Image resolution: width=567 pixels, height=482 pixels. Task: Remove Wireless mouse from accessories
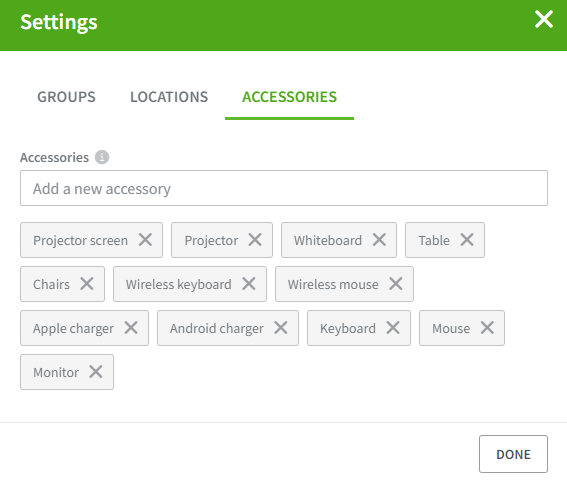(x=396, y=284)
